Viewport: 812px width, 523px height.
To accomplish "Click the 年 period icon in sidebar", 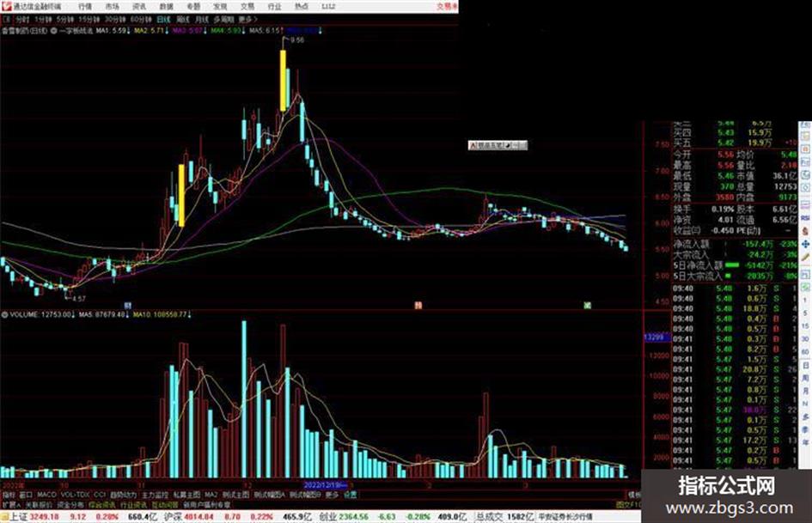I will click(805, 443).
